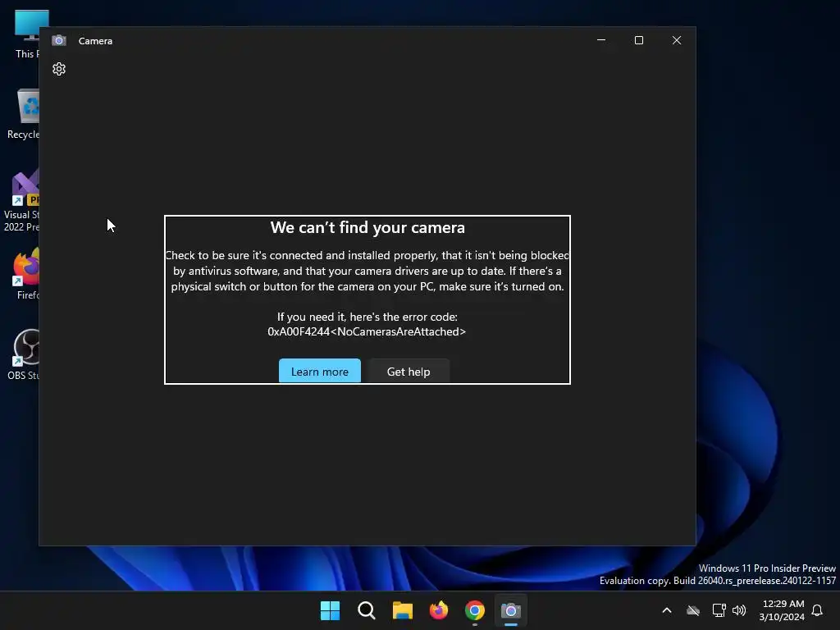Open volume speaker tray icon
The width and height of the screenshot is (840, 630).
[739, 610]
